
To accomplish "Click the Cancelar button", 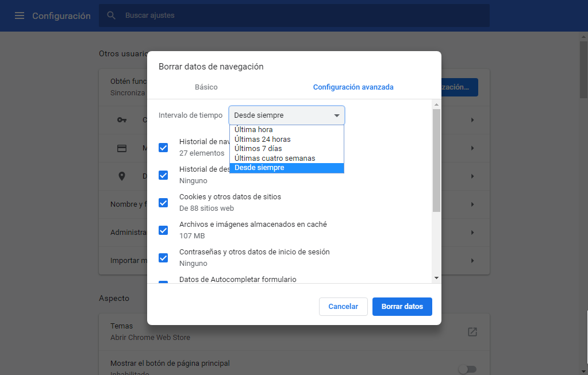I will click(x=343, y=307).
